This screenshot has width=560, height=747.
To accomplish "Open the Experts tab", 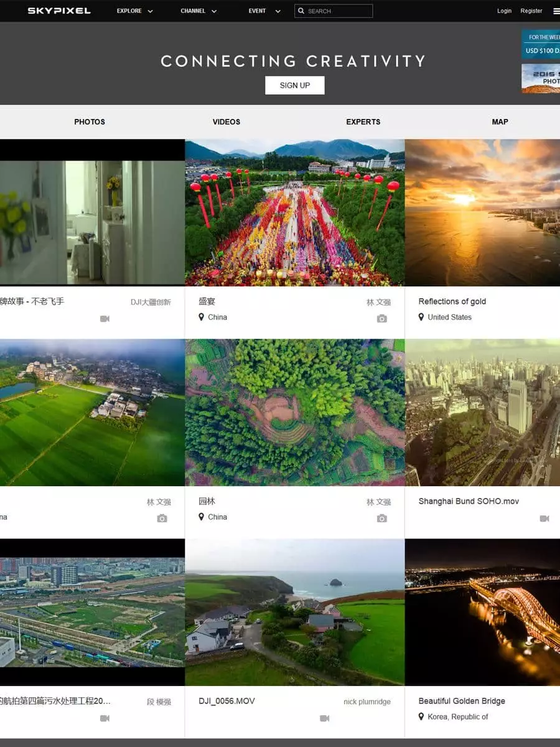I will tap(363, 122).
